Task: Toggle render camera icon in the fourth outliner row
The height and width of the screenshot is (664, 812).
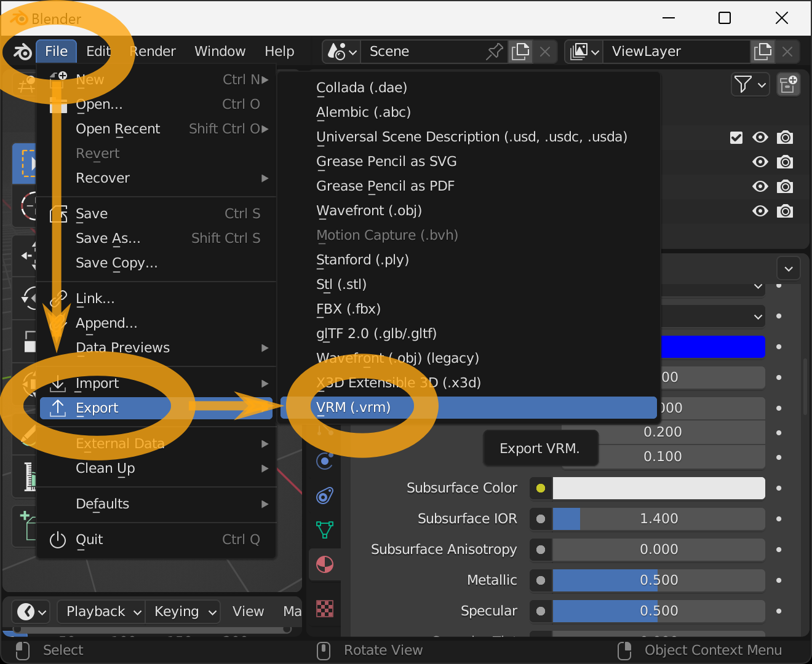Action: click(x=785, y=211)
